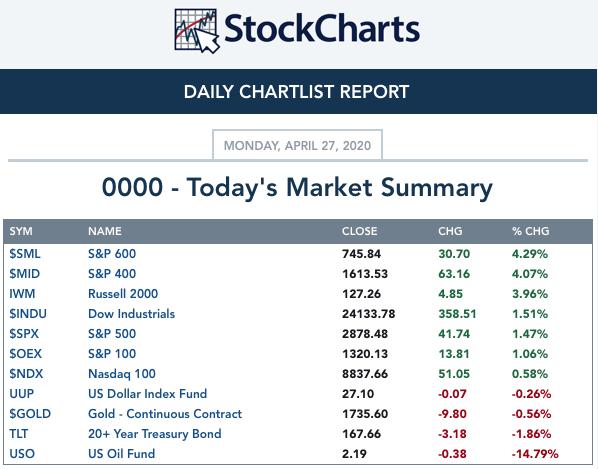Click the US Oil Fund link
Viewport: 598px width, 469px height.
[x=121, y=454]
